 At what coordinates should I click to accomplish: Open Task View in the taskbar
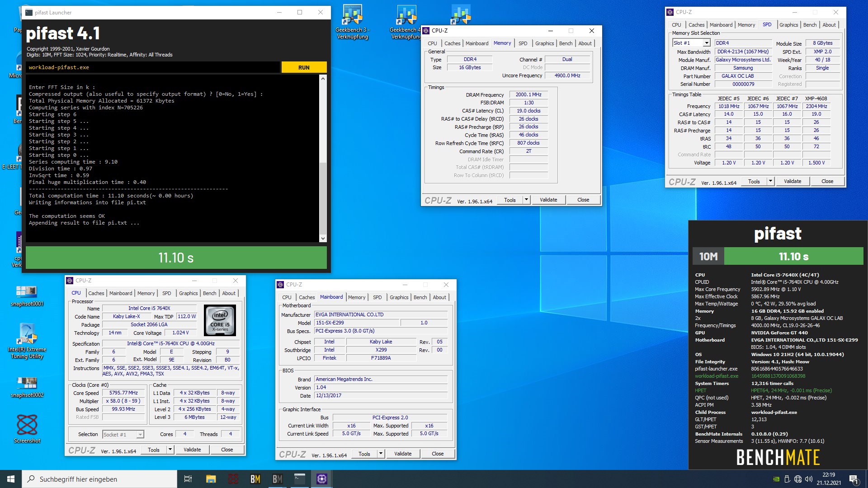click(x=188, y=479)
